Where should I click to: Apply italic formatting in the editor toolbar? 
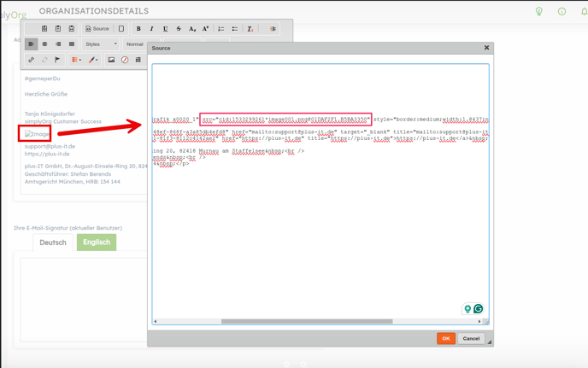coord(152,29)
